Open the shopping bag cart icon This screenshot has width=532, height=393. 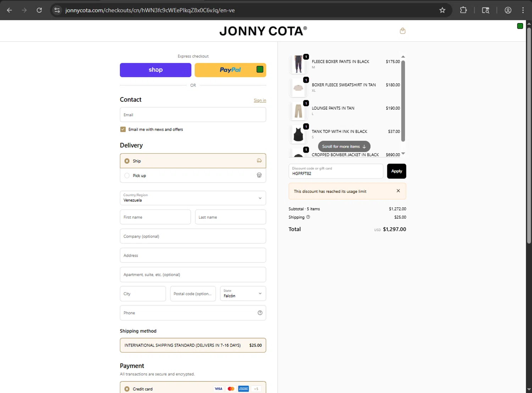click(403, 31)
